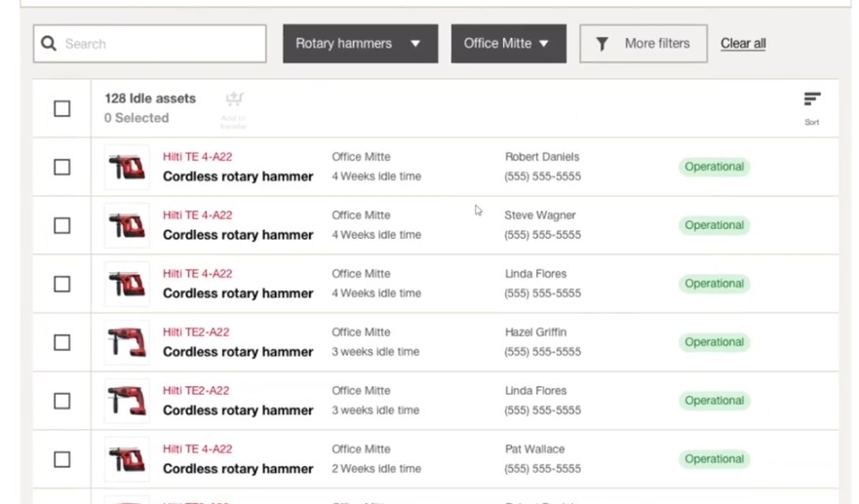Check the Hazel Griffin asset row
The image size is (859, 504).
(x=61, y=342)
